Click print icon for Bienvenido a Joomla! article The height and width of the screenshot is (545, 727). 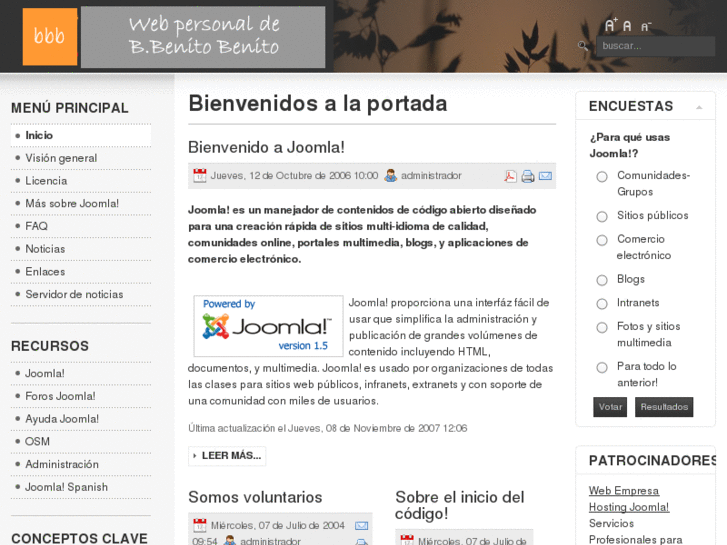tap(528, 176)
